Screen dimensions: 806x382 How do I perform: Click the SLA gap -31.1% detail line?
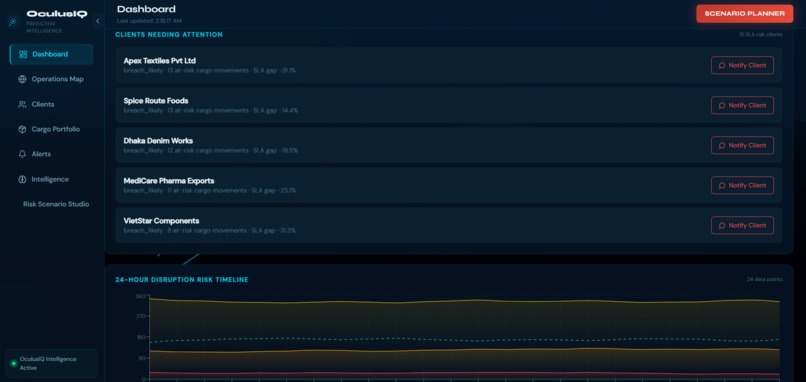(x=210, y=70)
